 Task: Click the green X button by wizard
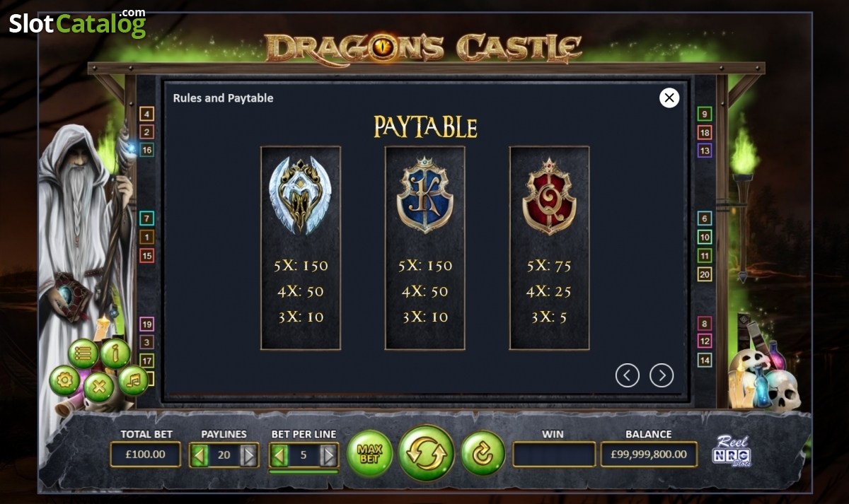point(99,387)
